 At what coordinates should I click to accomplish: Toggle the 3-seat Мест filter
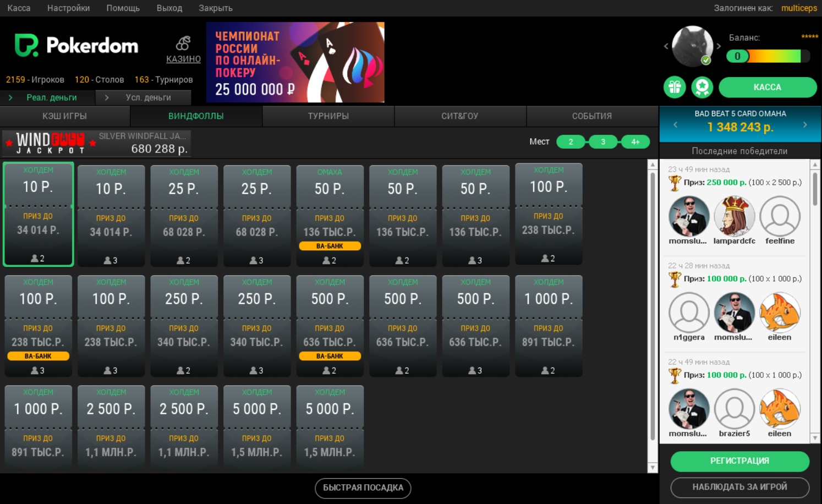pyautogui.click(x=603, y=142)
